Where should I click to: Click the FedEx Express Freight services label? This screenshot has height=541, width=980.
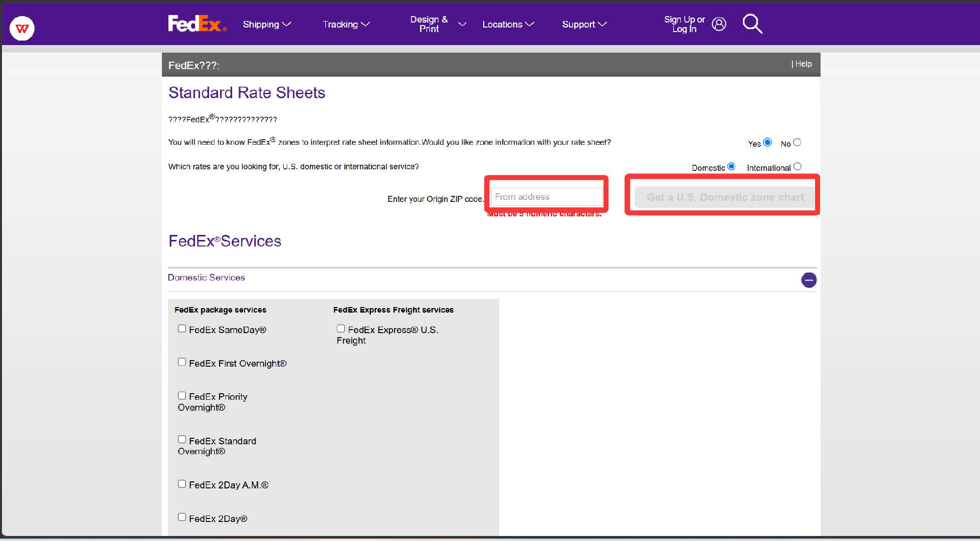pos(394,310)
